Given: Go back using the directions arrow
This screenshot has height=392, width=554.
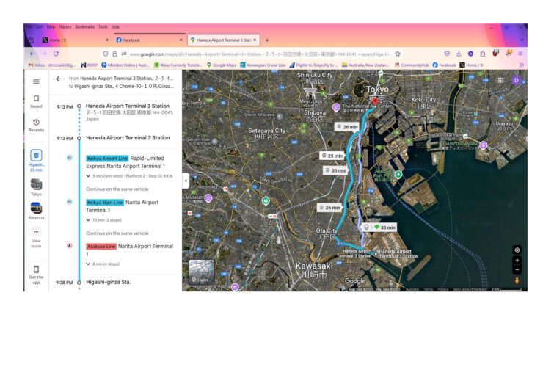Looking at the screenshot, I should pos(59,79).
